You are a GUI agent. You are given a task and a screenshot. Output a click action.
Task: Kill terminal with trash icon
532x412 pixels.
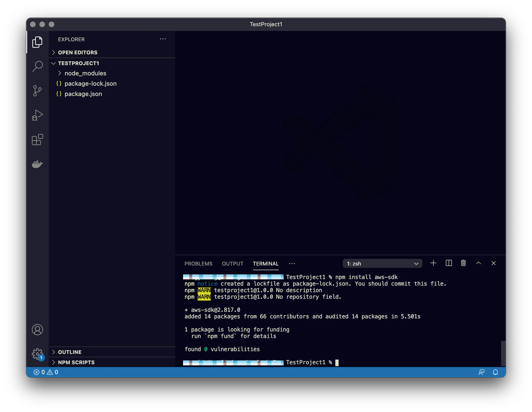coord(463,263)
